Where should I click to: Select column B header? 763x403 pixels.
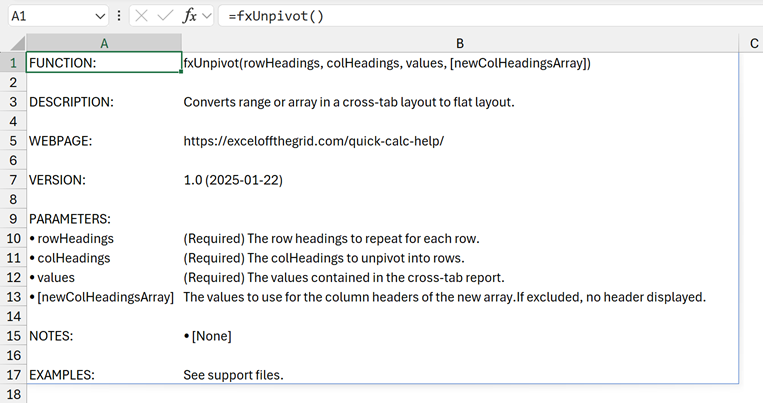459,43
